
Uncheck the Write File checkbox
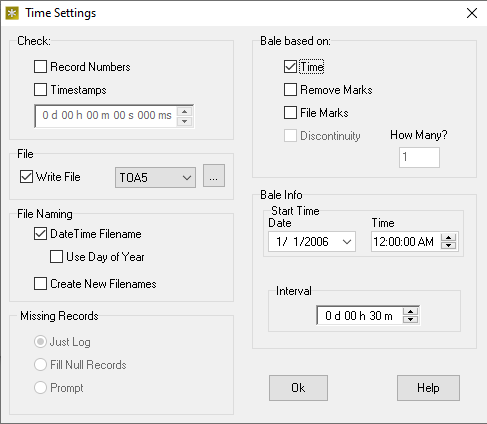click(x=26, y=177)
